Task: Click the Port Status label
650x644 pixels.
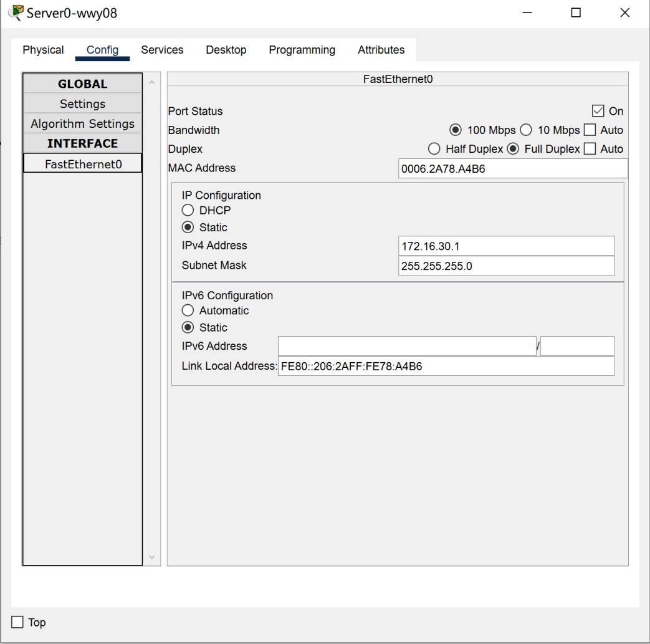Action: click(195, 111)
